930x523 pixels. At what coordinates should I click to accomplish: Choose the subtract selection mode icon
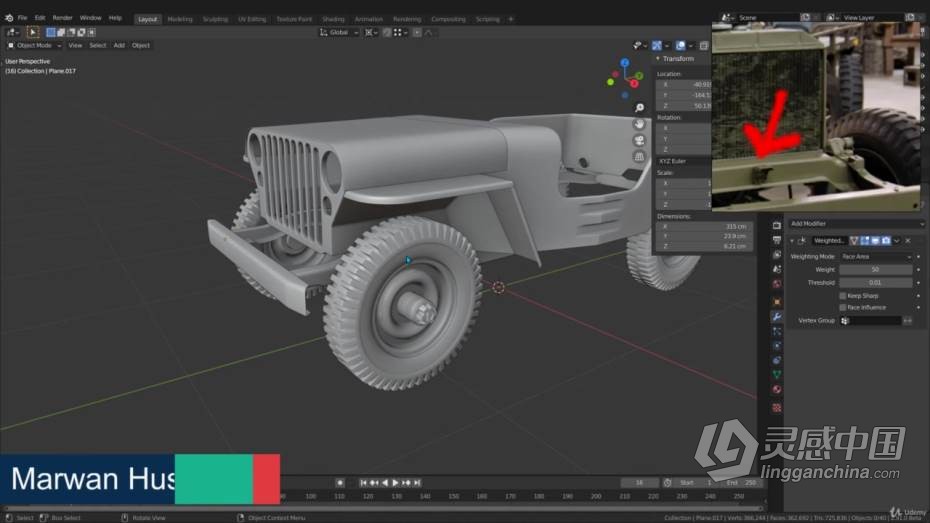[x=71, y=32]
